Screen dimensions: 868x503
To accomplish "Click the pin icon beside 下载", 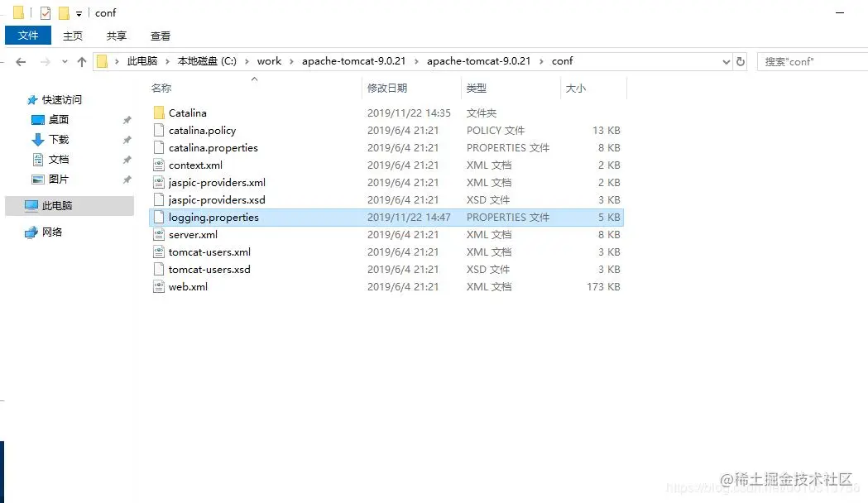I will (127, 140).
